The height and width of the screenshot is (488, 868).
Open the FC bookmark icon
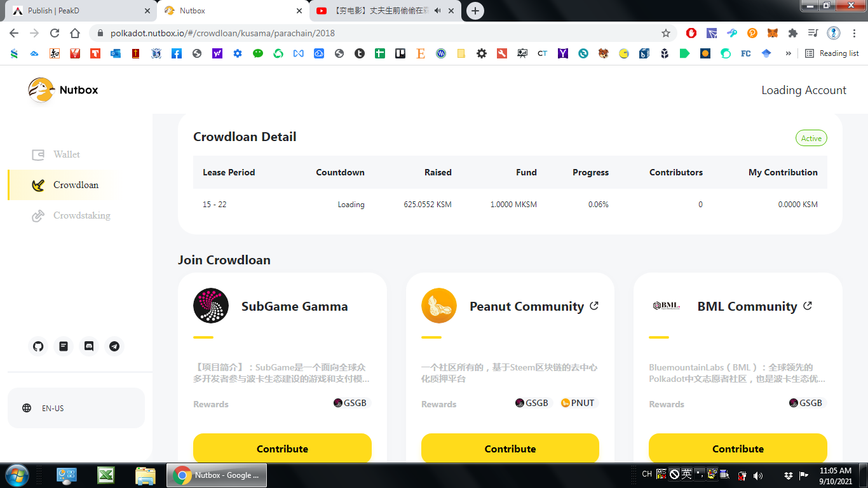746,54
